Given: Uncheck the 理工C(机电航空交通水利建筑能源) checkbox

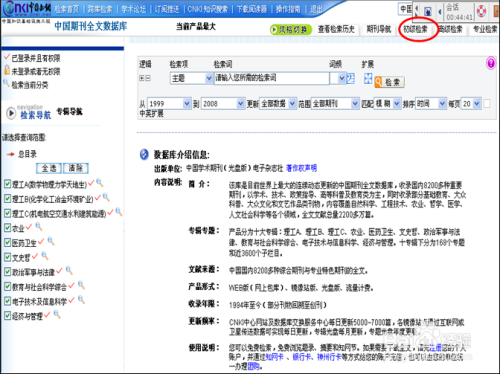Looking at the screenshot, I should click(7, 213).
